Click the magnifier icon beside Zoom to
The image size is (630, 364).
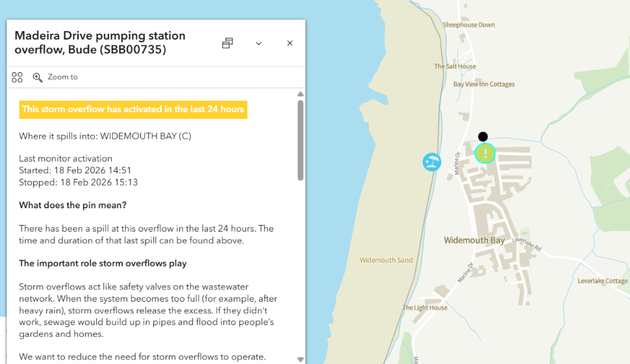(38, 77)
